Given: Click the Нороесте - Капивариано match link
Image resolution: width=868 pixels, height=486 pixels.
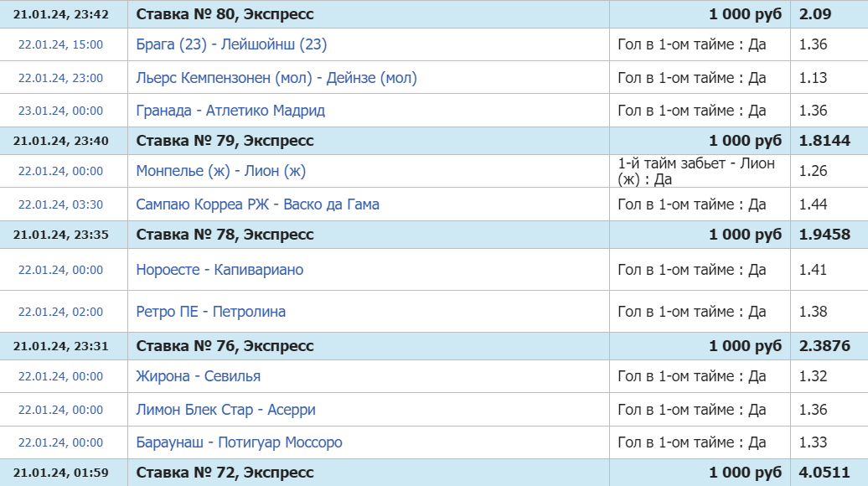Looking at the screenshot, I should click(x=220, y=270).
